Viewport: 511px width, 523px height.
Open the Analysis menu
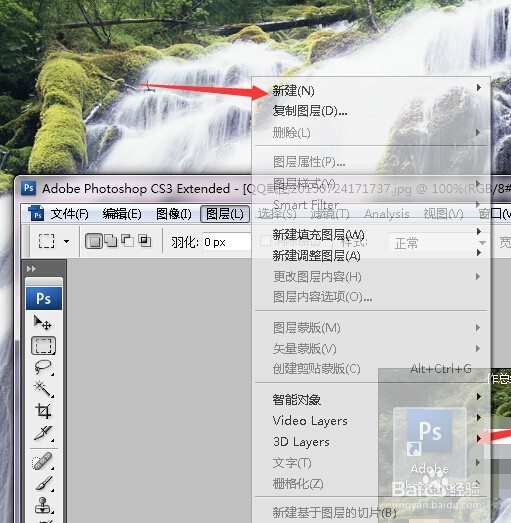[x=387, y=214]
